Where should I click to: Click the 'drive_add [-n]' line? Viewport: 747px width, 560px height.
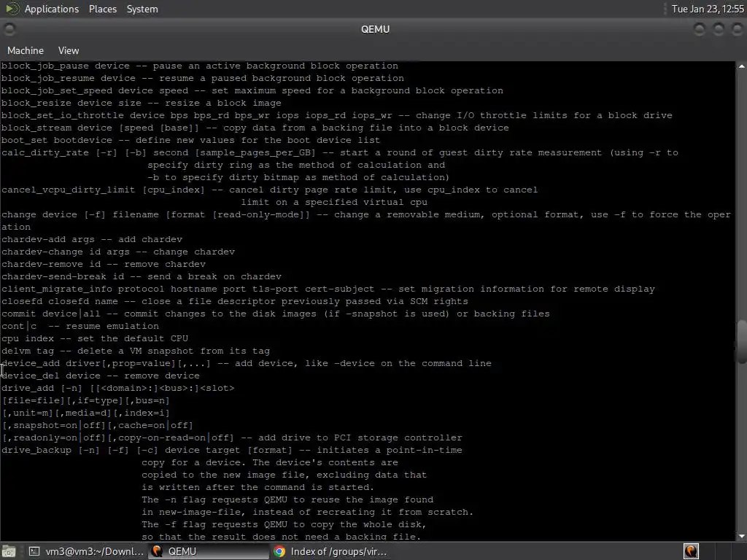[117, 388]
